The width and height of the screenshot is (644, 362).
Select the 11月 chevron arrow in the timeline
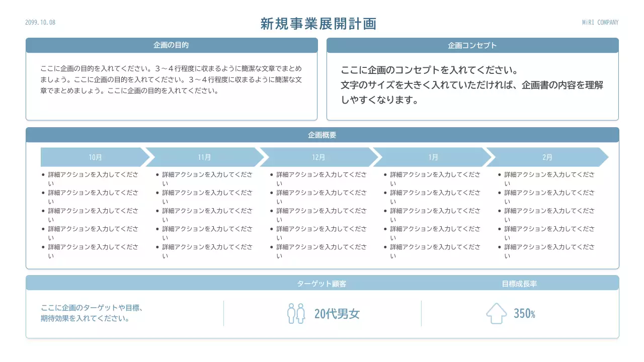point(205,156)
